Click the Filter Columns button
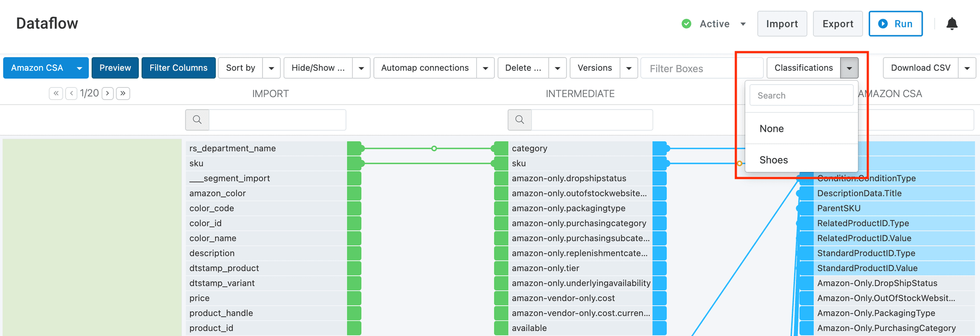The height and width of the screenshot is (336, 980). (x=178, y=68)
